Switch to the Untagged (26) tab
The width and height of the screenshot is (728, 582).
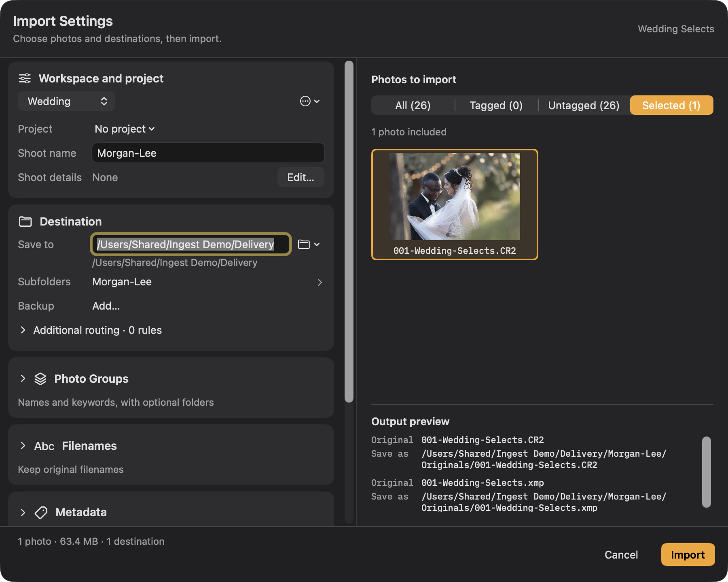tap(584, 105)
